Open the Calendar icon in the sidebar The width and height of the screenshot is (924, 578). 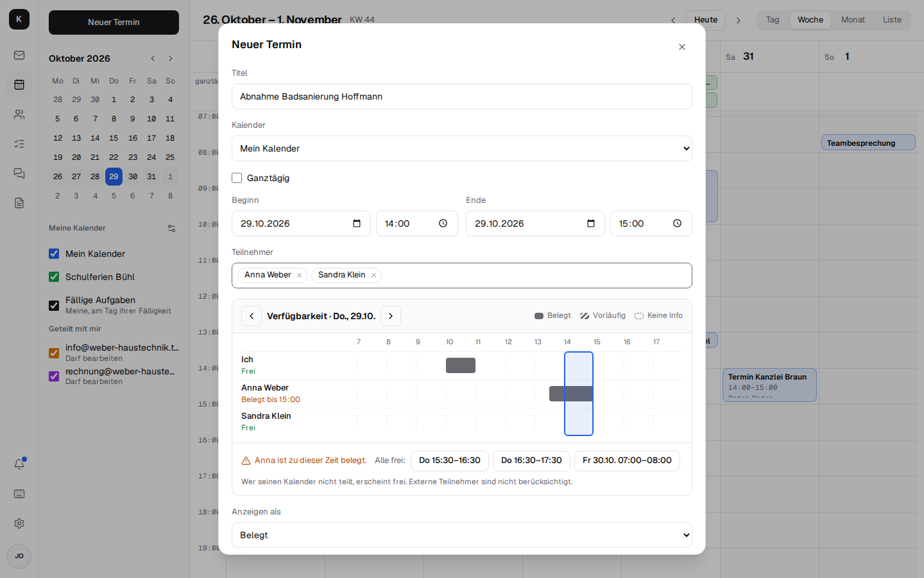point(19,85)
